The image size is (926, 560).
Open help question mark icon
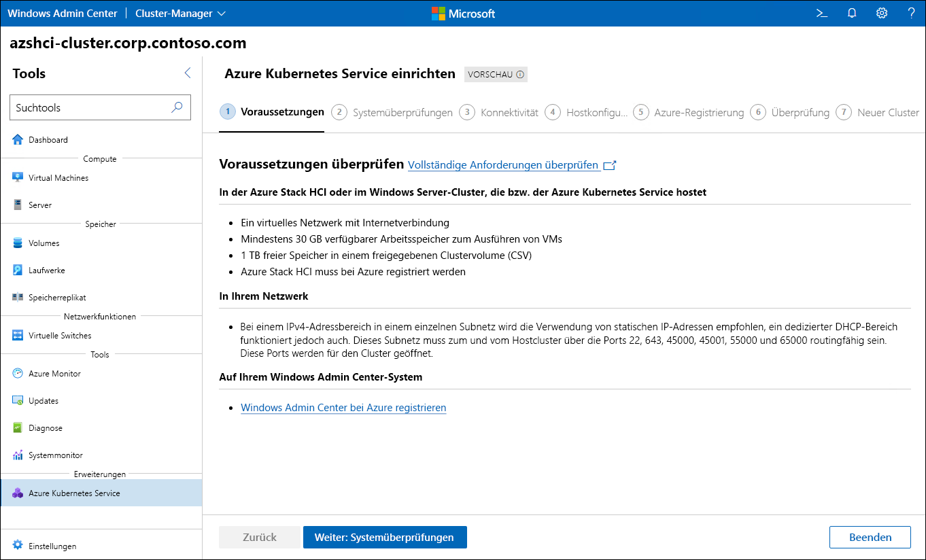[911, 13]
